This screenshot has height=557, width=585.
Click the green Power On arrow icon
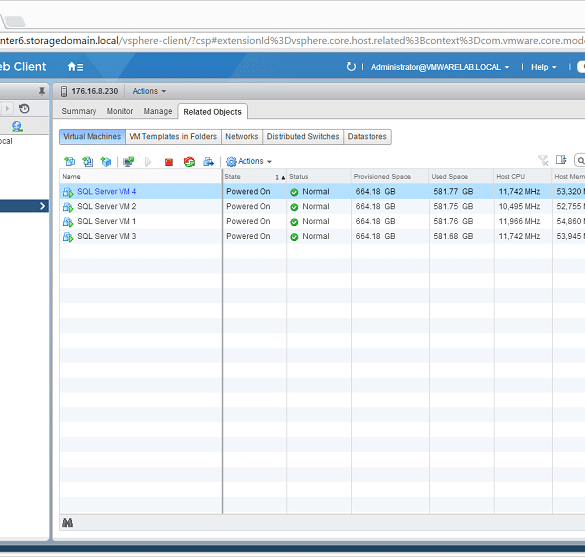[148, 162]
